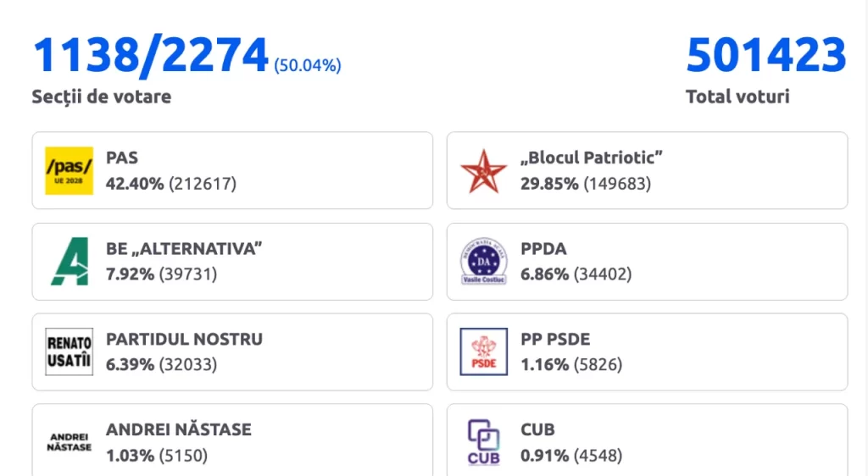Click the PP PSDE result card
Viewport: 868px width, 476px height.
[647, 352]
